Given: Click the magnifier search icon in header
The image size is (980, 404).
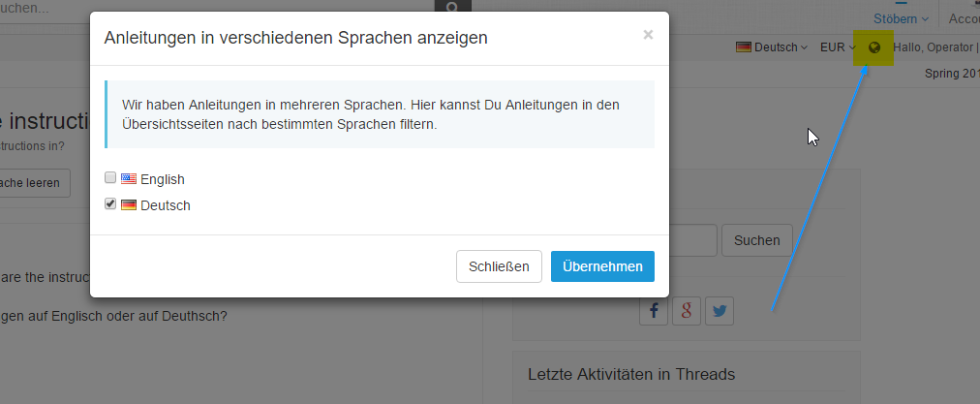Looking at the screenshot, I should [452, 8].
